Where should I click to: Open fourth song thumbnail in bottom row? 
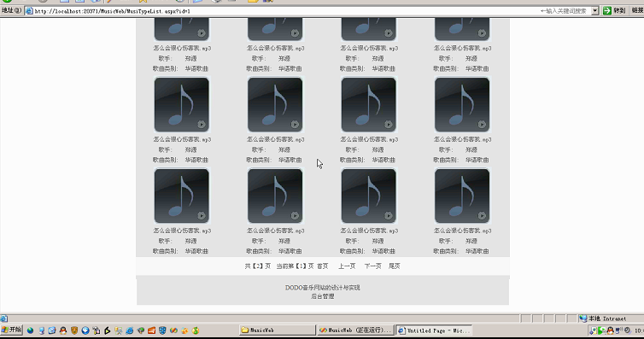(462, 196)
